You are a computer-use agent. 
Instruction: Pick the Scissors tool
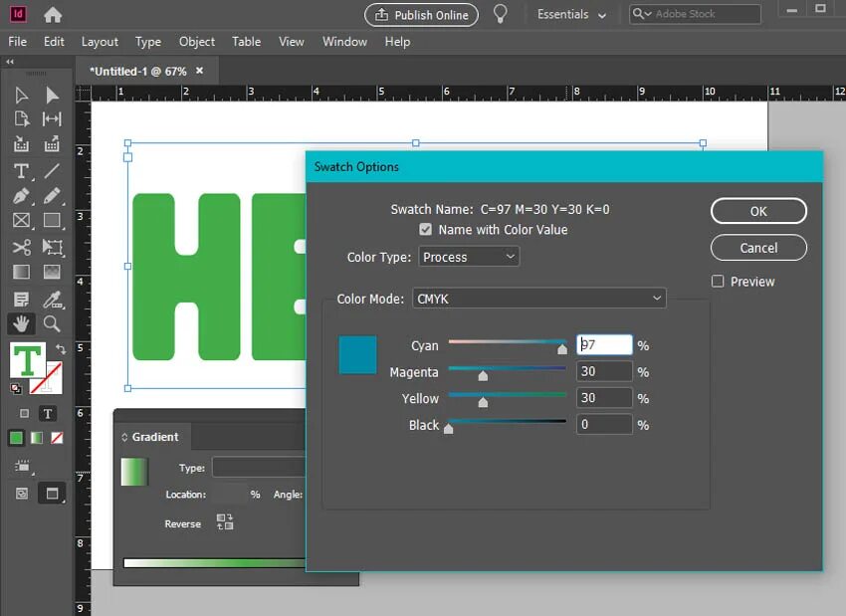(22, 246)
